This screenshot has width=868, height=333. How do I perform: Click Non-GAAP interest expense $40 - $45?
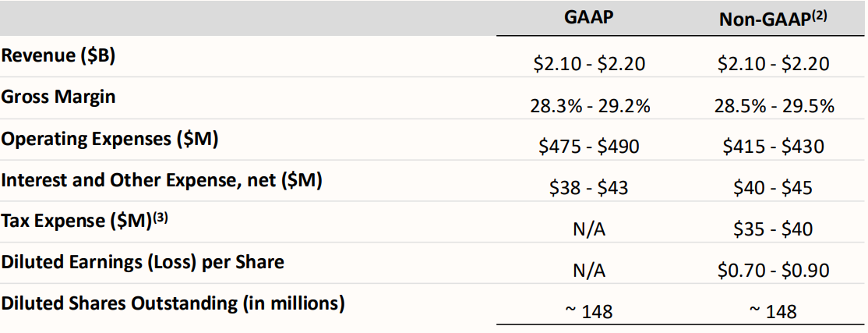tap(774, 188)
